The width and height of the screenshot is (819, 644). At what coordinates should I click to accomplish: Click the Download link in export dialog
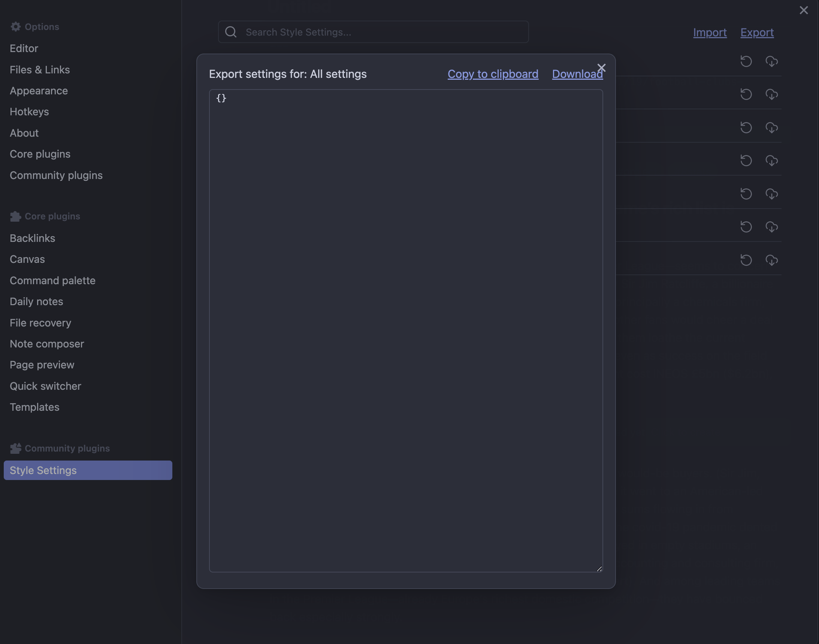[x=577, y=74]
